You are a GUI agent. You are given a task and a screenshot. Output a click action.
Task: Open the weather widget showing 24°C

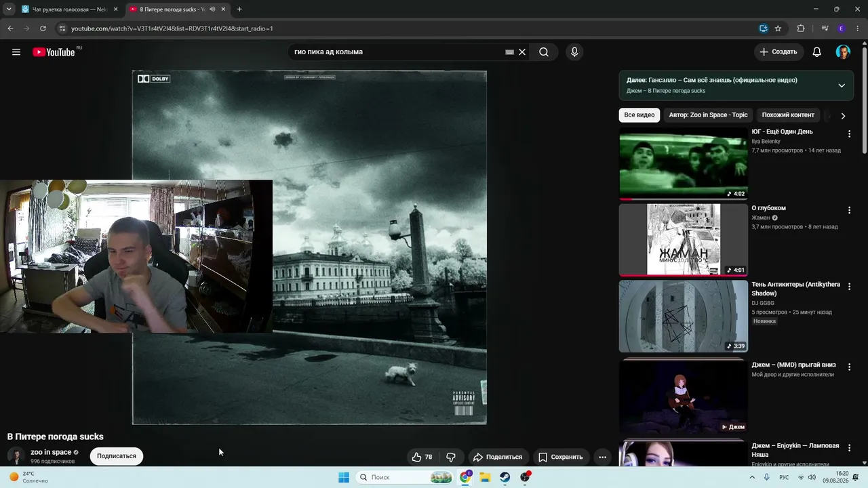28,477
